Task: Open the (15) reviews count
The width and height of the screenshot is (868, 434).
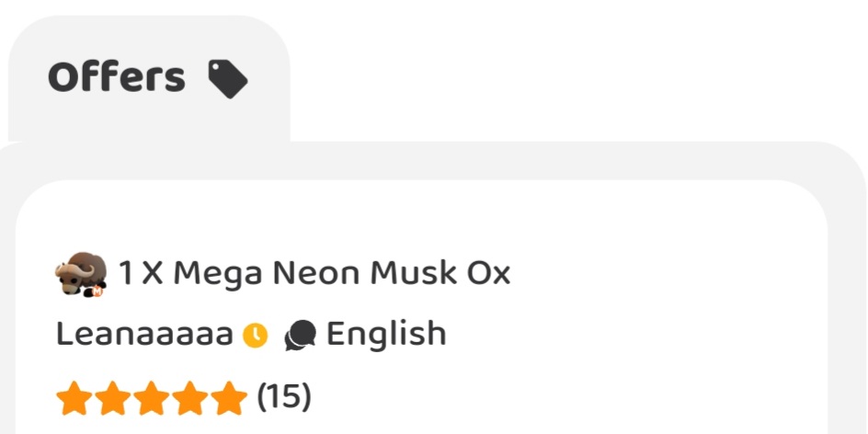Action: coord(284,398)
